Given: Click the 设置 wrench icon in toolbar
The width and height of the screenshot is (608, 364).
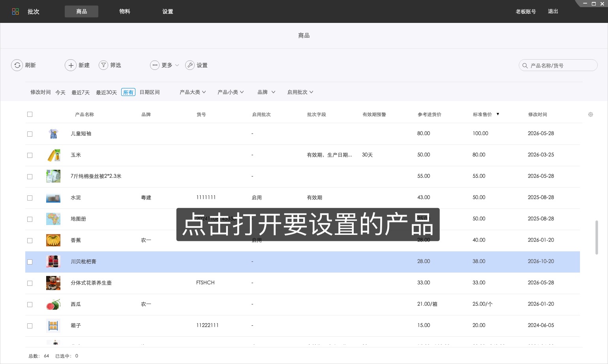Looking at the screenshot, I should click(190, 65).
